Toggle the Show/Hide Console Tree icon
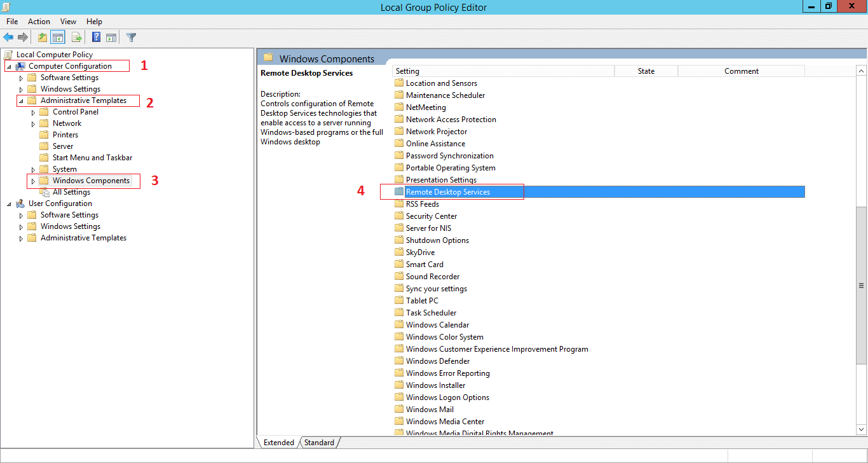This screenshot has height=463, width=868. 57,38
